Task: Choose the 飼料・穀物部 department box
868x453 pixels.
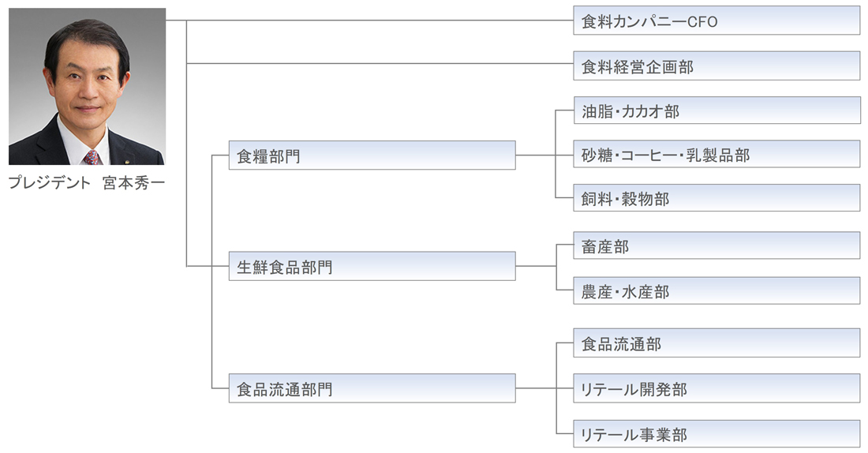Action: pos(716,198)
